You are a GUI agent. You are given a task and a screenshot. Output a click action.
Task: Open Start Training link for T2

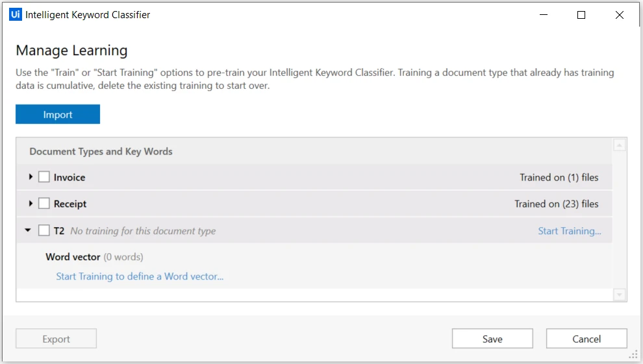(570, 231)
